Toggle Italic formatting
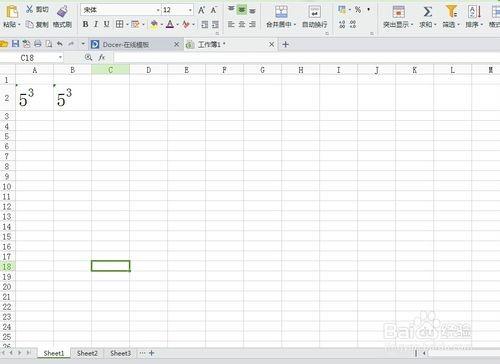The image size is (500, 364). (x=96, y=24)
